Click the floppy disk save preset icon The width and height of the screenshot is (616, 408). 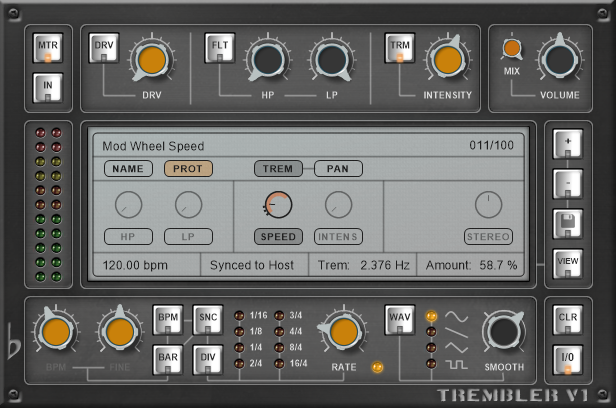click(567, 222)
